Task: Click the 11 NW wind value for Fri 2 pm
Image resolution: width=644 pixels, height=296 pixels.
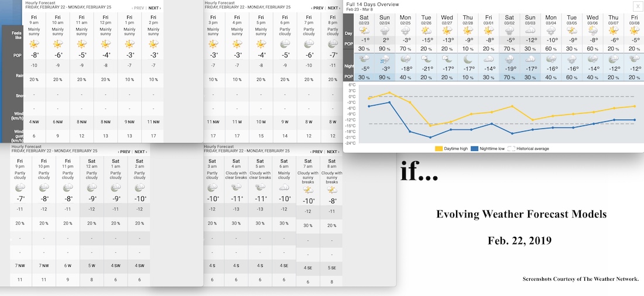Action: tap(153, 122)
